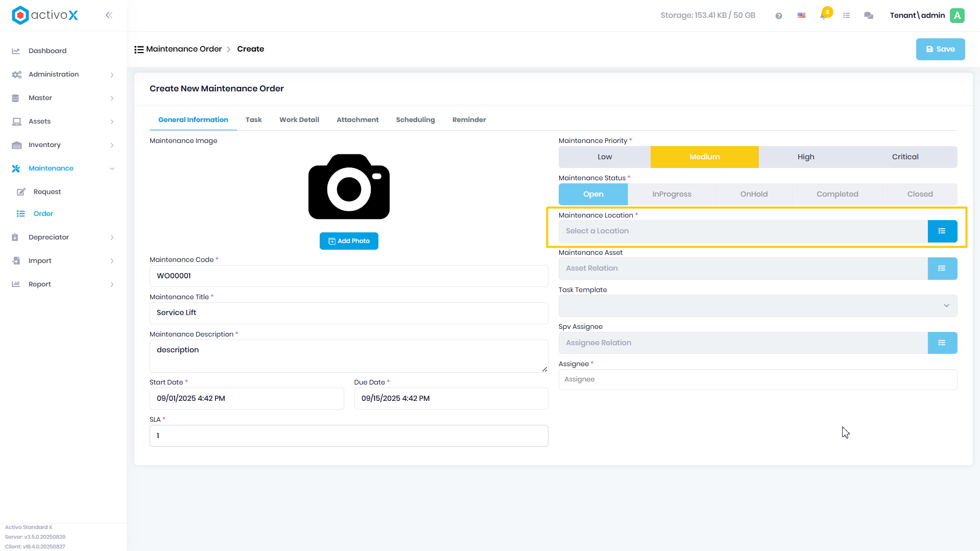Click the Dashboard chart icon
The image size is (980, 551).
pyautogui.click(x=16, y=51)
